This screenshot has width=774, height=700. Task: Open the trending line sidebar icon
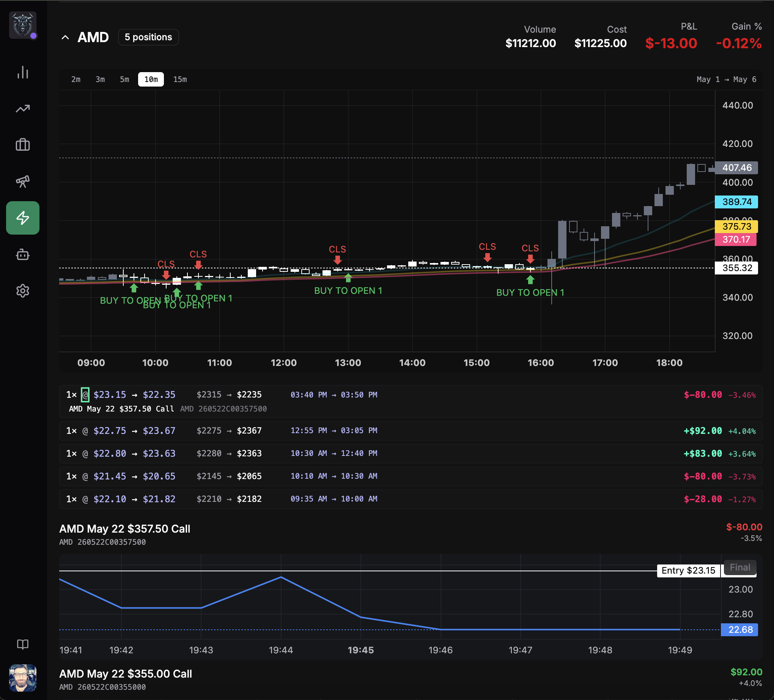point(23,109)
